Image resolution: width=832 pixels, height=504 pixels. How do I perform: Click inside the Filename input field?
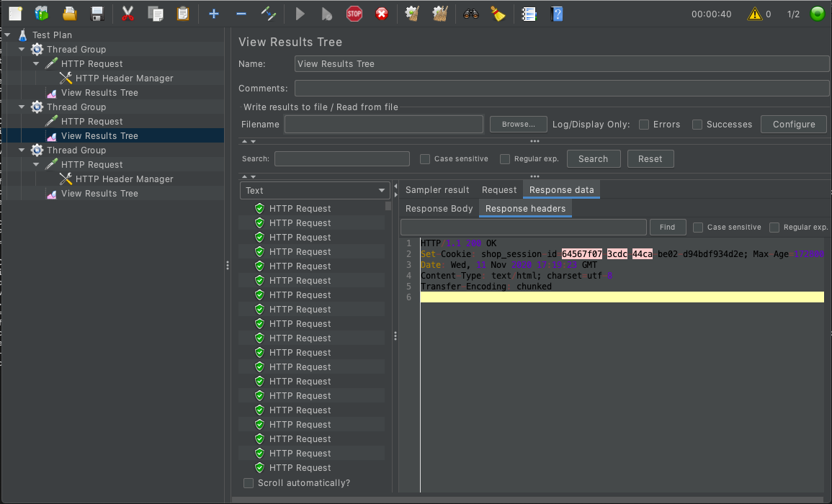click(383, 124)
